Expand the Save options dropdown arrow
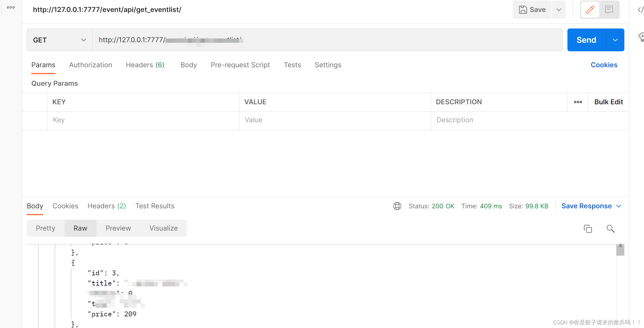The height and width of the screenshot is (328, 644). (x=559, y=10)
